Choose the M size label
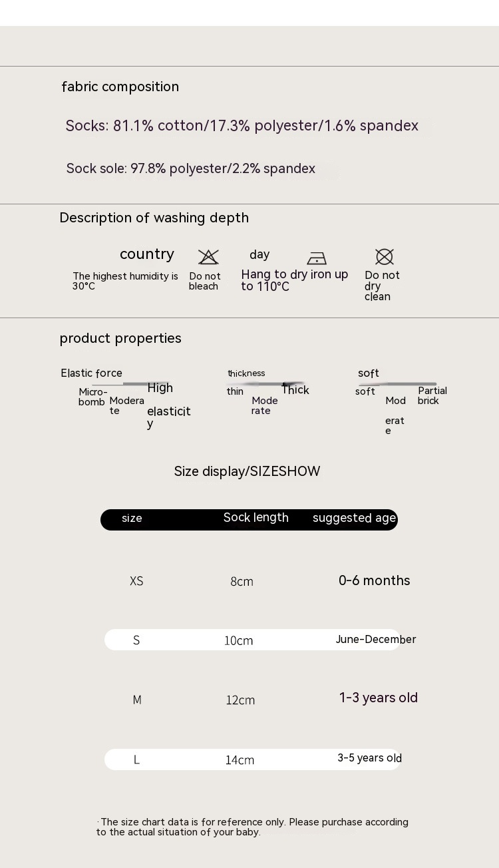The height and width of the screenshot is (868, 499). pos(137,700)
